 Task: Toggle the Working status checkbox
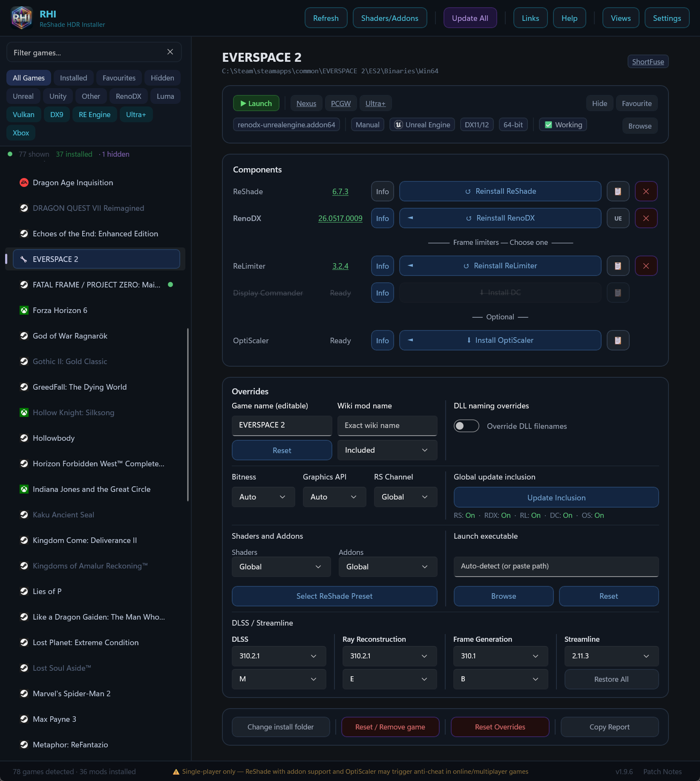click(x=549, y=125)
